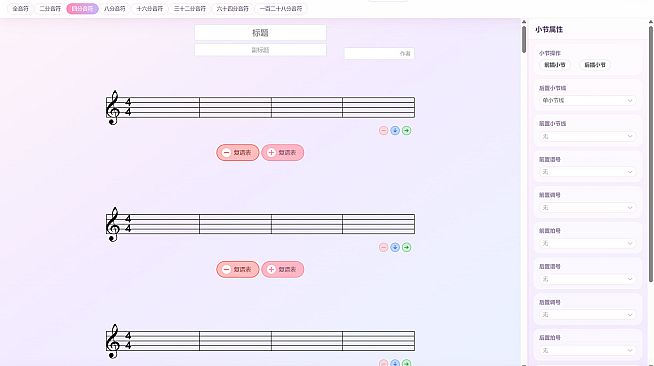This screenshot has width=654, height=366.
Task: Click the 前插小节 button
Action: click(555, 65)
